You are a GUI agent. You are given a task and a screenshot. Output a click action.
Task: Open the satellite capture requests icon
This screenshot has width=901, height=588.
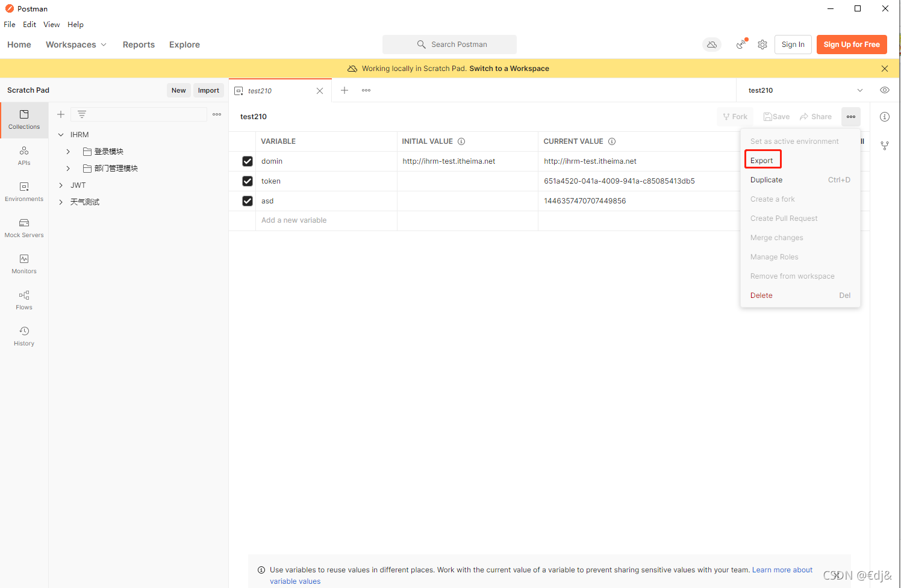tap(741, 45)
